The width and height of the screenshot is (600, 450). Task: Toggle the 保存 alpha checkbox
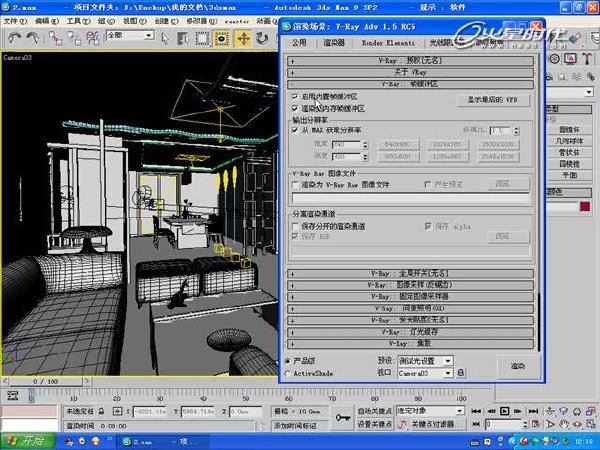pyautogui.click(x=428, y=226)
